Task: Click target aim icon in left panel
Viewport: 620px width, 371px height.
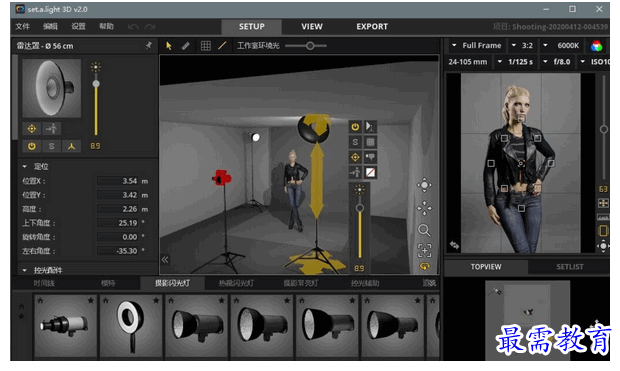Action: point(32,129)
